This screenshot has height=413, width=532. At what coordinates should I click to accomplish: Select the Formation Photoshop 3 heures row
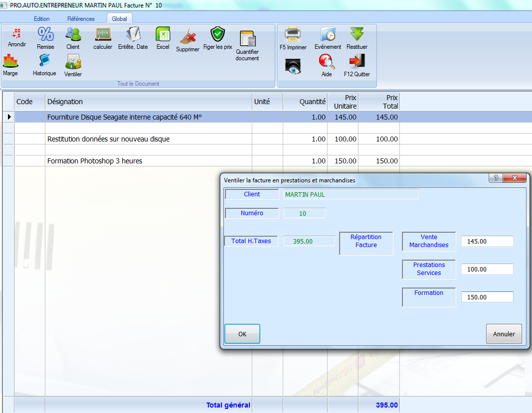[95, 161]
